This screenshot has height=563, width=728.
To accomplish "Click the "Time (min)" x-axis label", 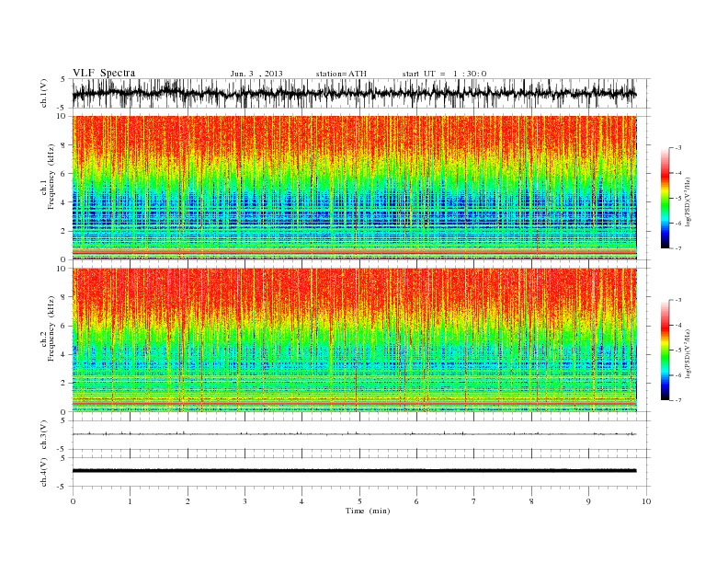I will click(368, 511).
